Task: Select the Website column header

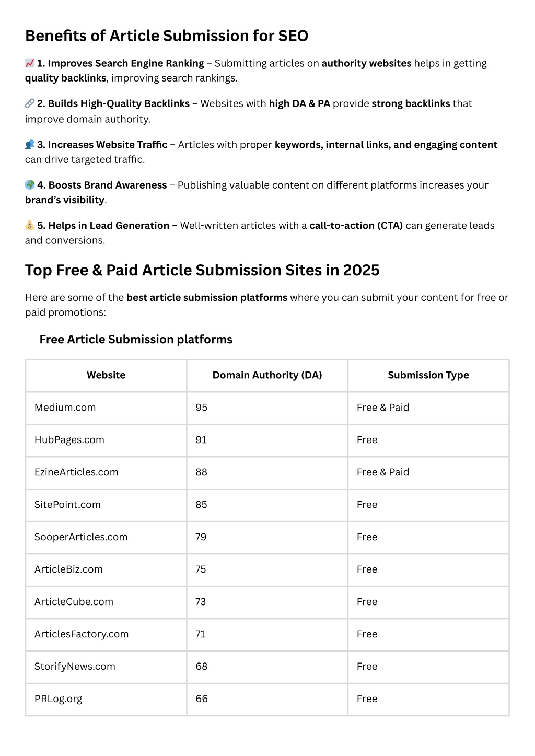Action: click(106, 375)
